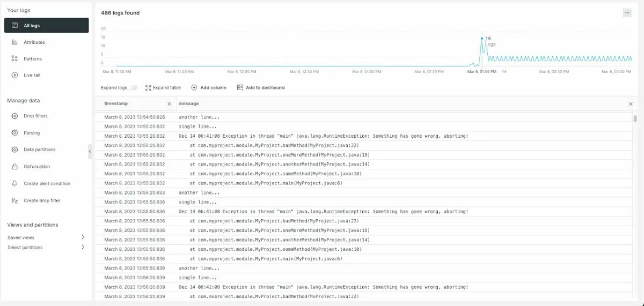644x306 pixels.
Task: Open Parsing settings
Action: (x=32, y=132)
